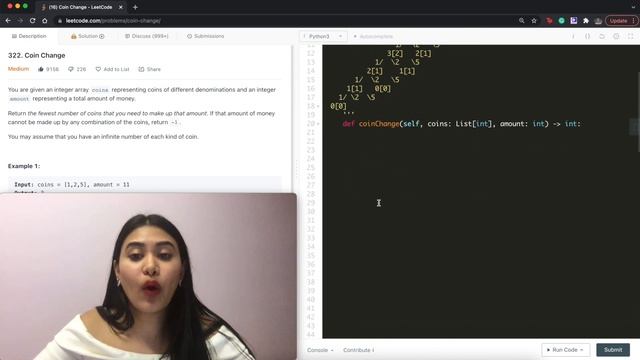Reload the LeetCode page
Image resolution: width=640 pixels, height=360 pixels.
pos(32,20)
